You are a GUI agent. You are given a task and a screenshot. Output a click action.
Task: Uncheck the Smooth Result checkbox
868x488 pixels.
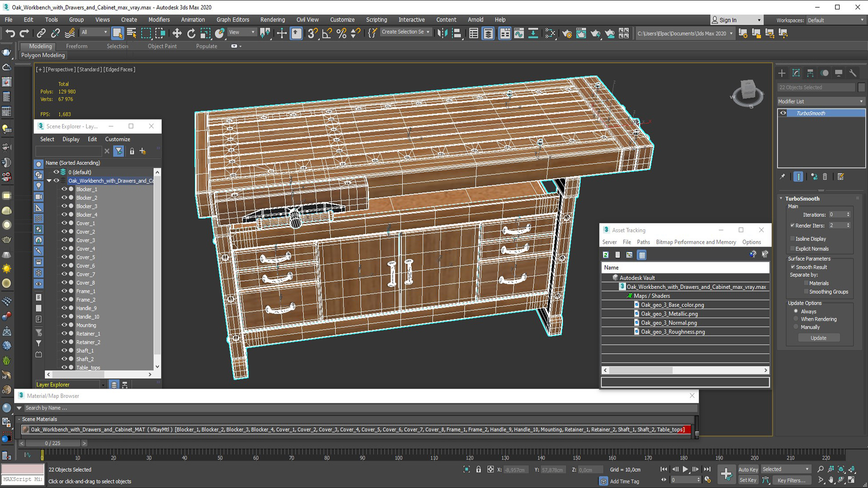[793, 267]
